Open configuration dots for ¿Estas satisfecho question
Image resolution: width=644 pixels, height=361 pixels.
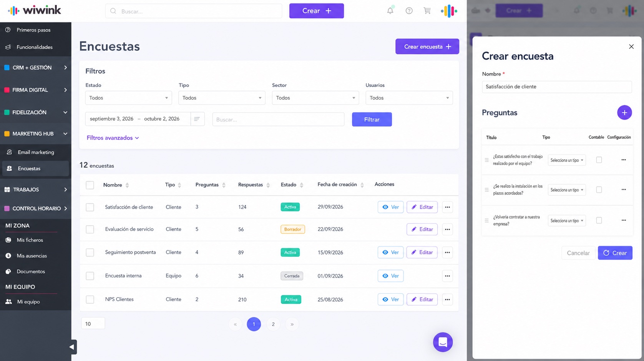624,160
